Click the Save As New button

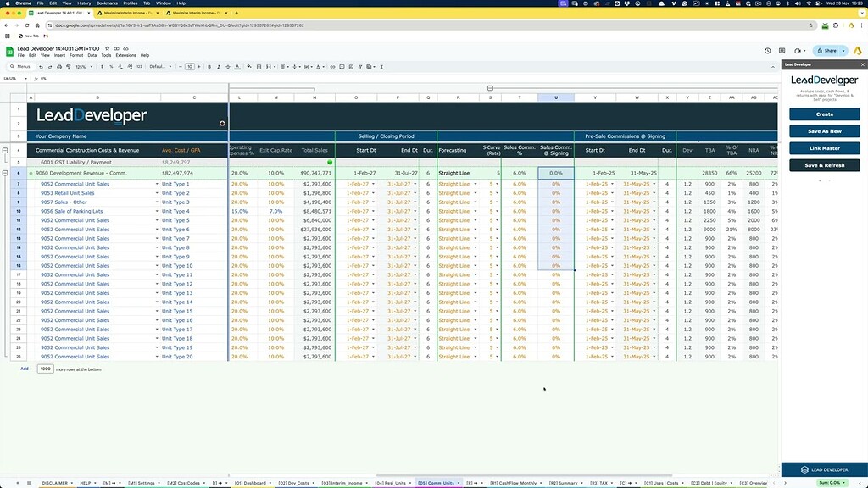point(824,131)
